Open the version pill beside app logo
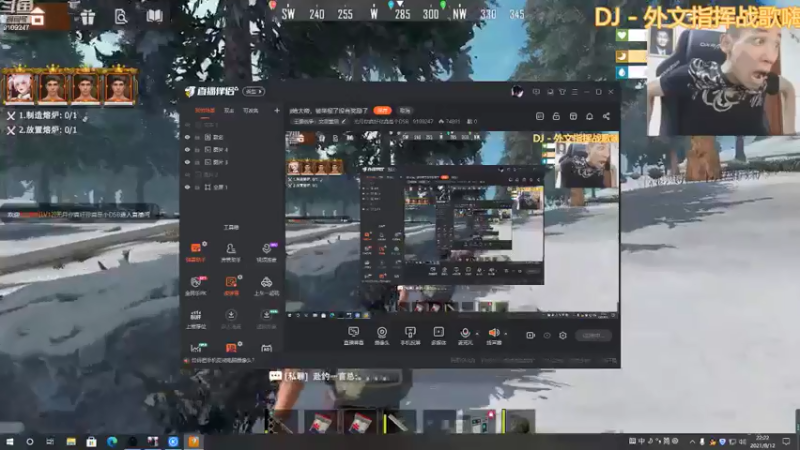 [x=254, y=91]
